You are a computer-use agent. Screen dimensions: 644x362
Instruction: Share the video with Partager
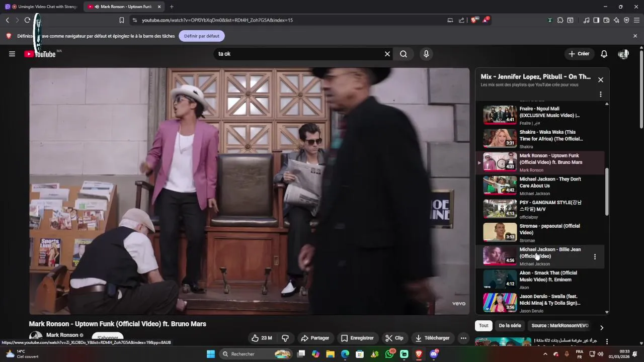(x=315, y=338)
